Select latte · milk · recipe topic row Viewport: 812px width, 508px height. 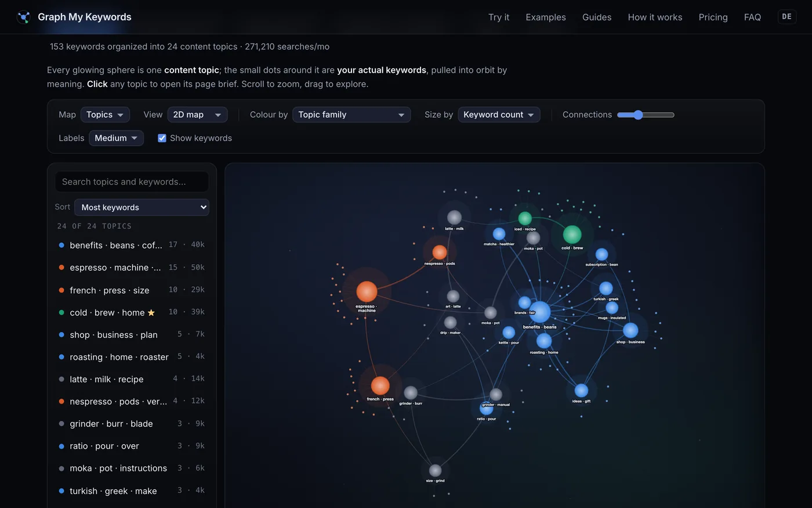tap(132, 379)
